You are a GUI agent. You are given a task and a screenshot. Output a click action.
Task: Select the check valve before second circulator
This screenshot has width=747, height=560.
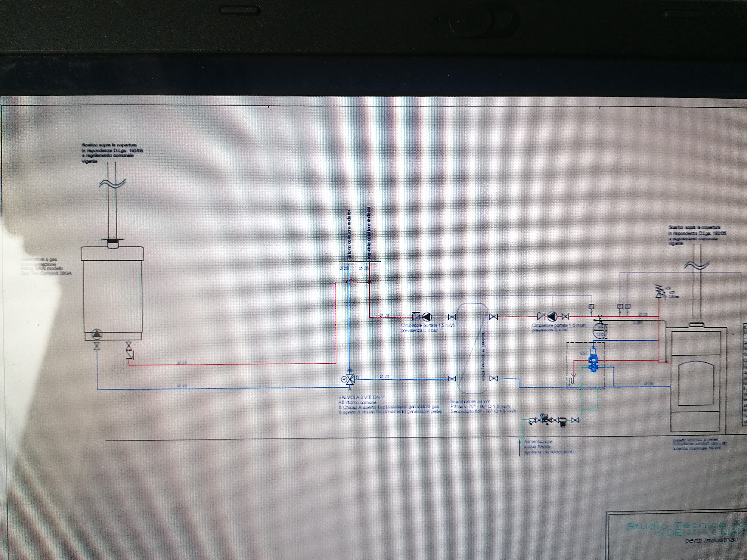541,316
